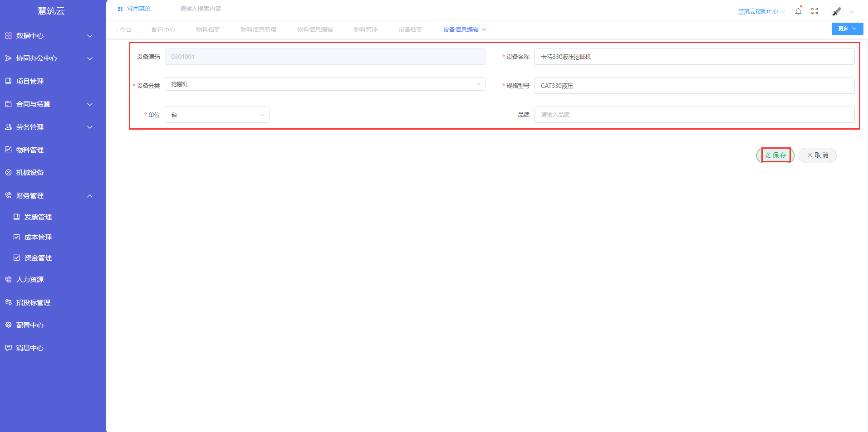Image resolution: width=868 pixels, height=432 pixels.
Task: Switch to the 配置中心 tab
Action: [163, 29]
